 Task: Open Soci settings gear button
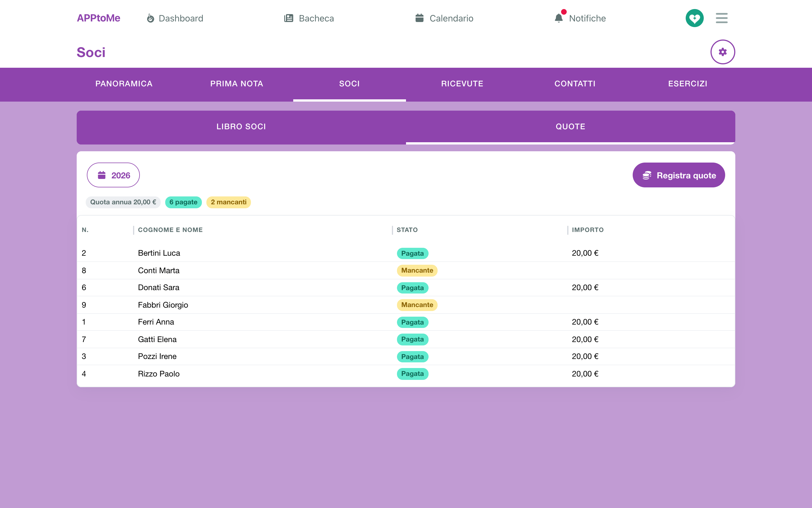[x=723, y=52]
